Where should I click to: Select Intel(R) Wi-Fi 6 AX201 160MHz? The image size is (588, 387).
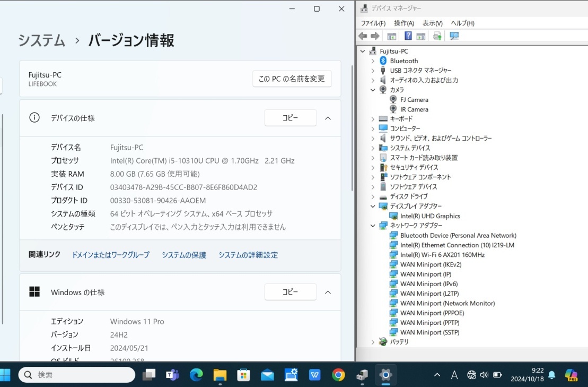[442, 255]
